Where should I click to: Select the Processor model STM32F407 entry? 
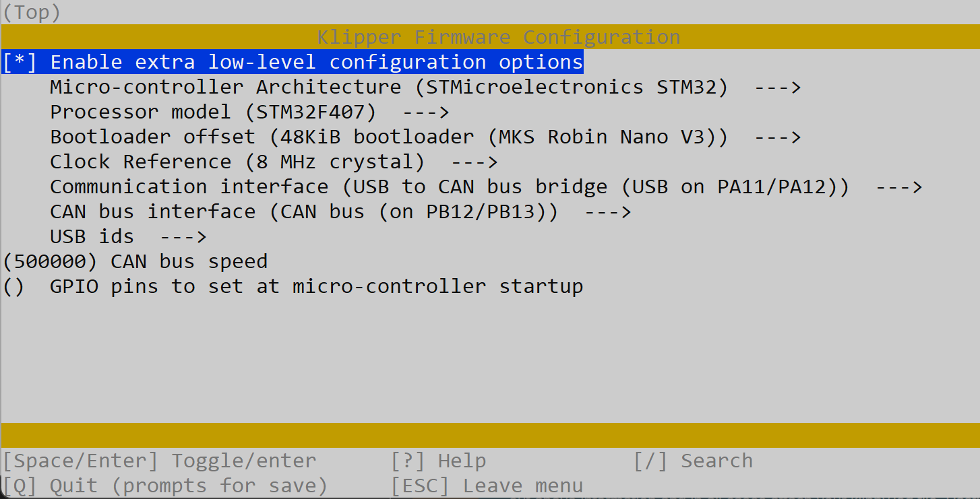(213, 112)
